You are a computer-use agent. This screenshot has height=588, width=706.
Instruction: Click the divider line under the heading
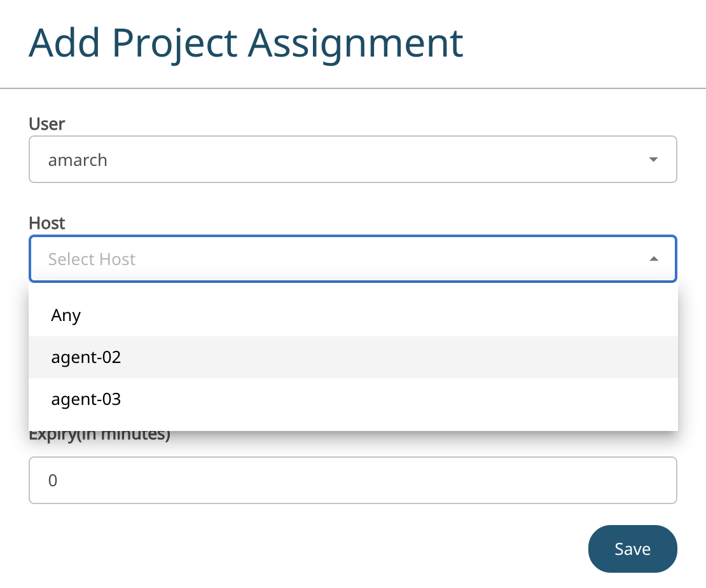(352, 88)
